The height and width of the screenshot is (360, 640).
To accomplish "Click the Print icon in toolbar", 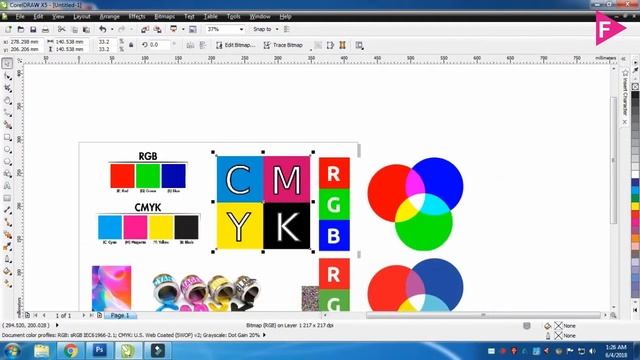I will (x=45, y=29).
